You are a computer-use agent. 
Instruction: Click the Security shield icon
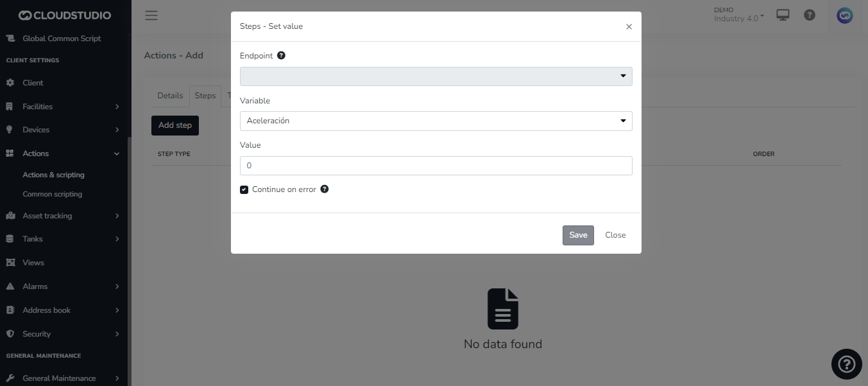pos(10,333)
